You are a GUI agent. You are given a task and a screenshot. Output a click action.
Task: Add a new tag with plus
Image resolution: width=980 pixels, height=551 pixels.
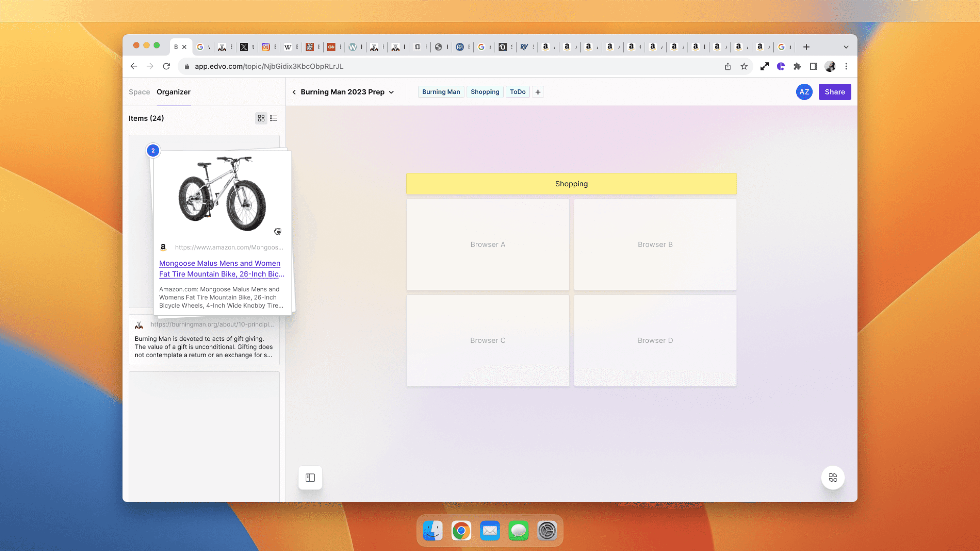(x=538, y=92)
